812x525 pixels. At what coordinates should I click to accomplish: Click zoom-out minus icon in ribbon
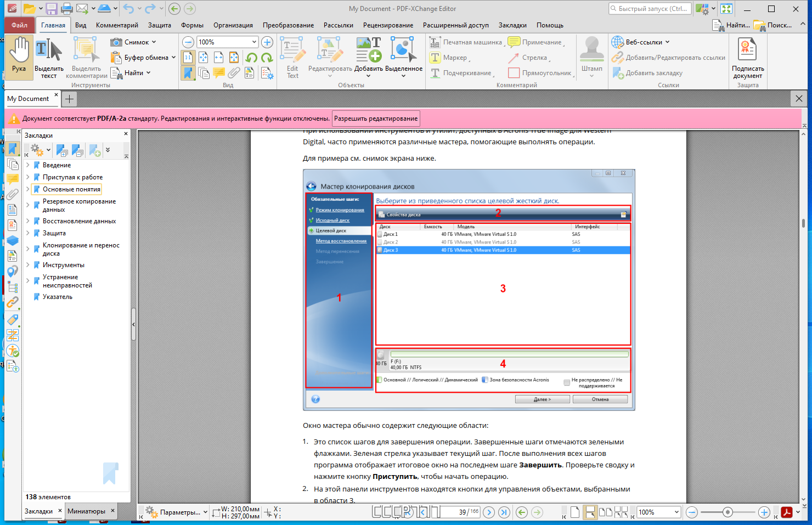pyautogui.click(x=188, y=42)
